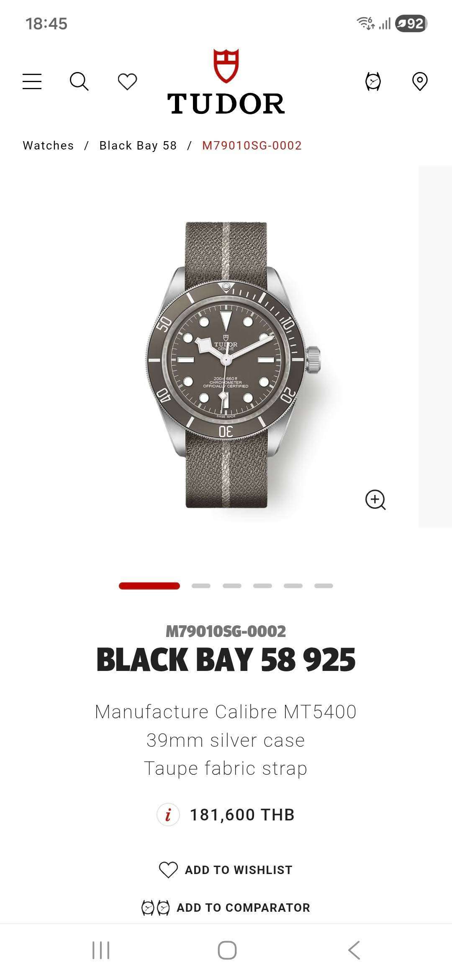Go to Black Bay 58 breadcrumb
Image resolution: width=452 pixels, height=980 pixels.
point(138,145)
